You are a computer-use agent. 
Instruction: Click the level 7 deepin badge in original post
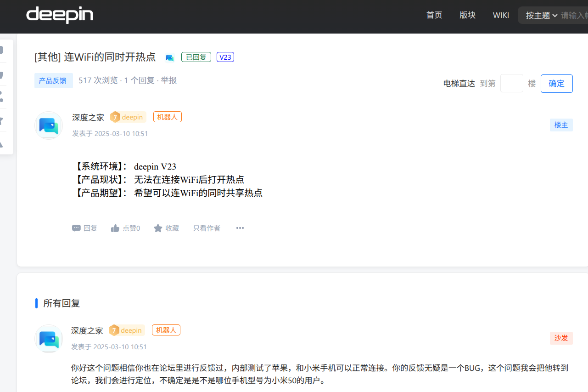128,117
